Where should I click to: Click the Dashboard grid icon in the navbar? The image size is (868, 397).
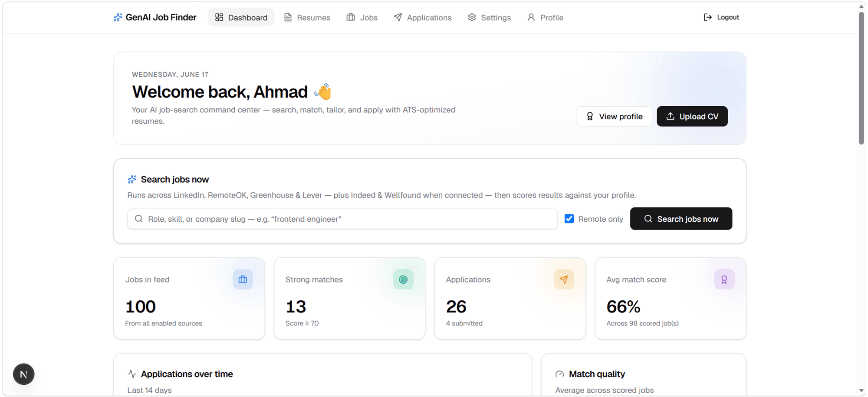pos(219,17)
